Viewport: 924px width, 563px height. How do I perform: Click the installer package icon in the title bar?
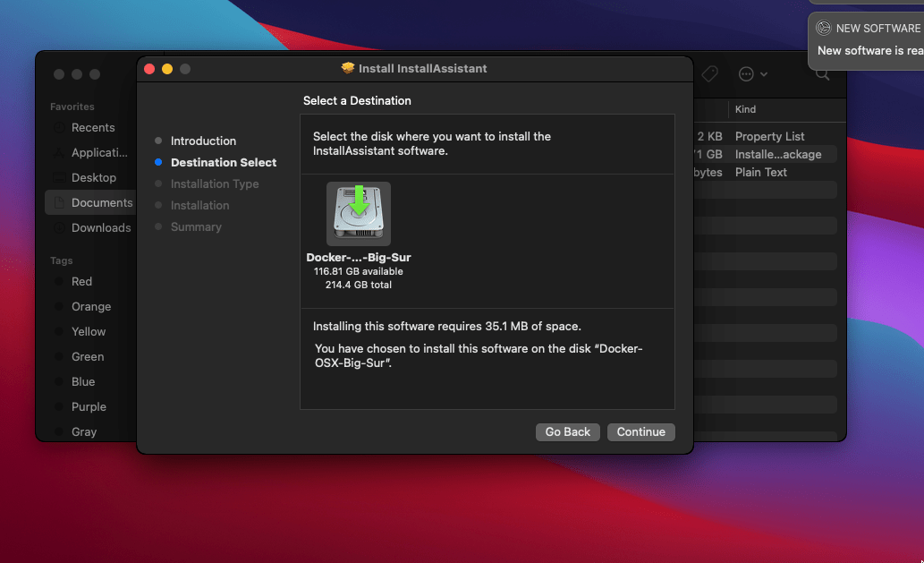tap(347, 68)
